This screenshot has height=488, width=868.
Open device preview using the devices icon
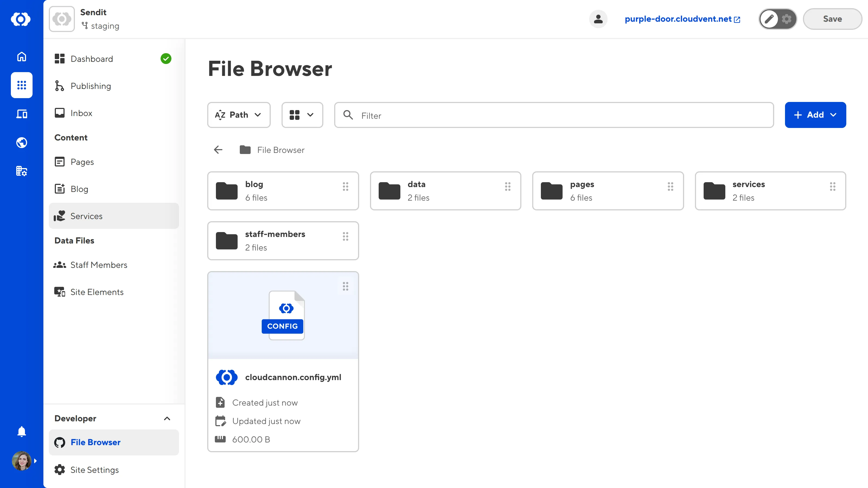(22, 114)
